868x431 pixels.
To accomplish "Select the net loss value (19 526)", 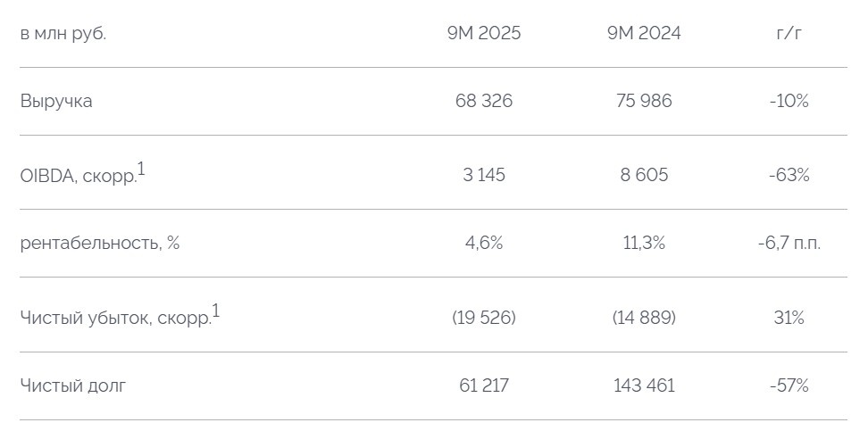I will (x=484, y=318).
